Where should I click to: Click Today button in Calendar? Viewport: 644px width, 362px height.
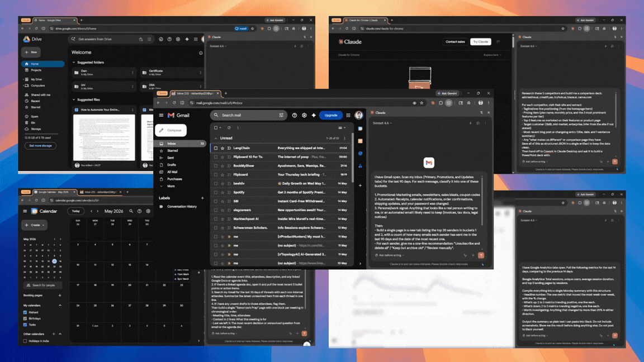pos(76,211)
